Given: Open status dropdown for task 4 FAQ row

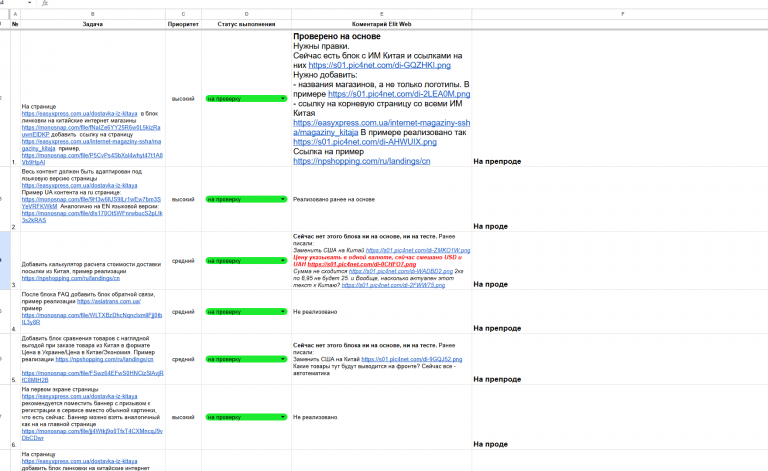Looking at the screenshot, I should click(x=283, y=311).
